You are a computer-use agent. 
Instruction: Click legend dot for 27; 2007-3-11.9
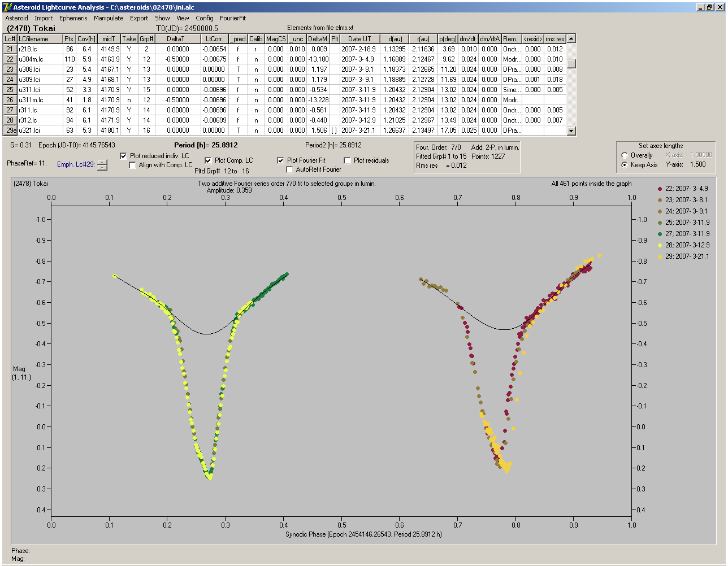(660, 234)
